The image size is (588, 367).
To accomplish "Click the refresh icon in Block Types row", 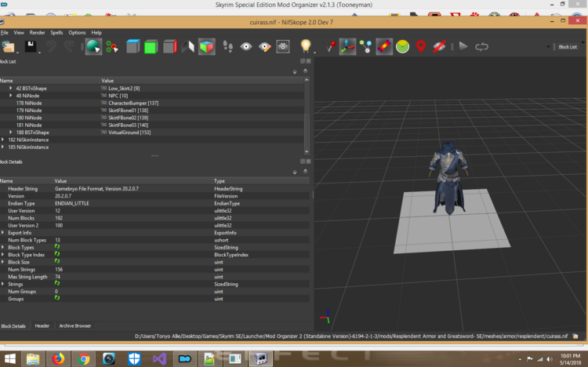I will coord(57,247).
